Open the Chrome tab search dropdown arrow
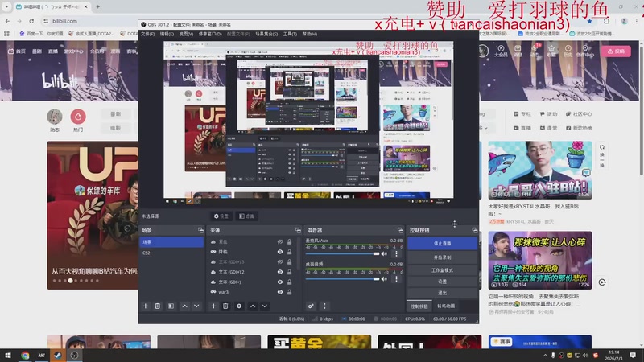The width and height of the screenshot is (644, 362). click(6, 6)
